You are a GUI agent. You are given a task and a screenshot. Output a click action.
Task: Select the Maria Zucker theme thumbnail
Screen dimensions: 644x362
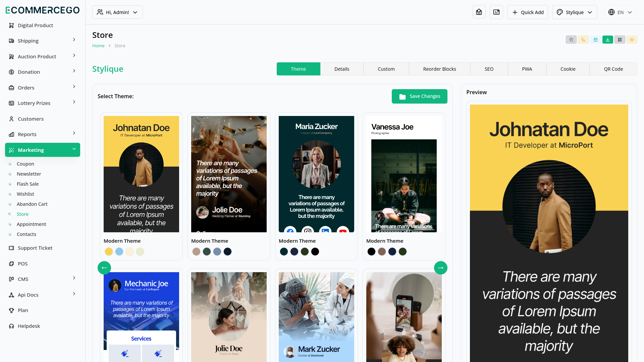tap(316, 174)
